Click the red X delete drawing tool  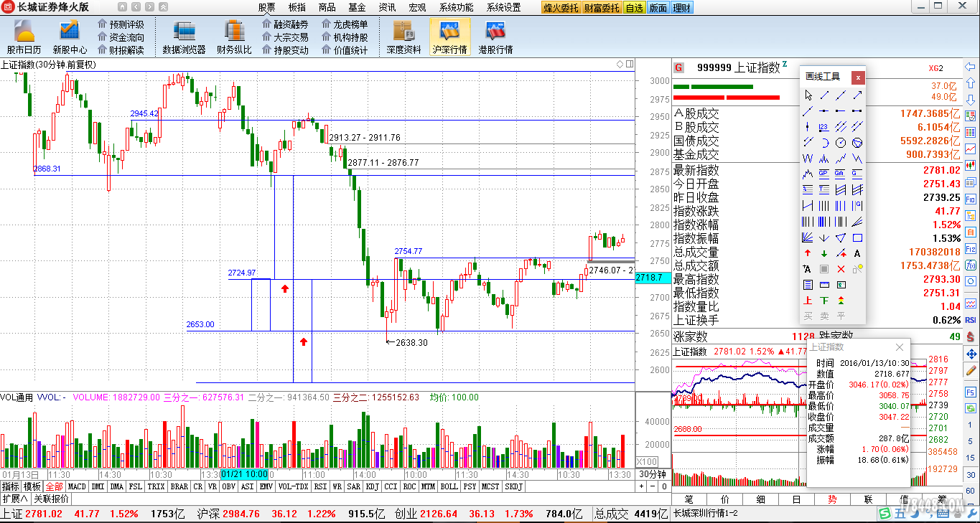[x=841, y=269]
